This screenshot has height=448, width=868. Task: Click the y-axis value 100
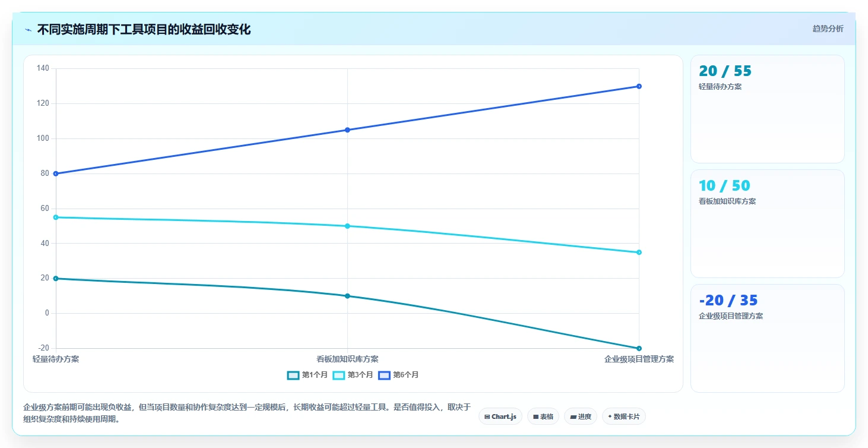[x=43, y=138]
